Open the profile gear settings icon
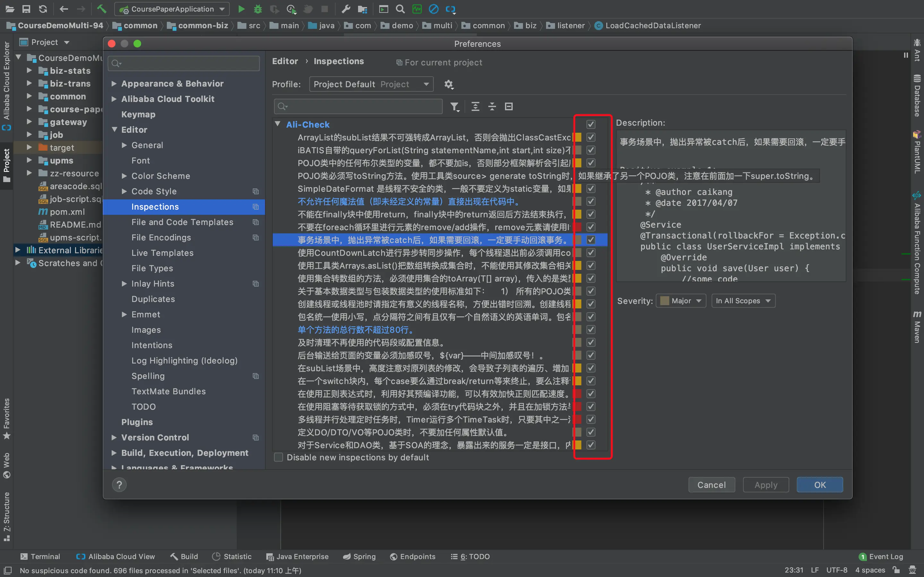The height and width of the screenshot is (577, 924). pos(449,84)
